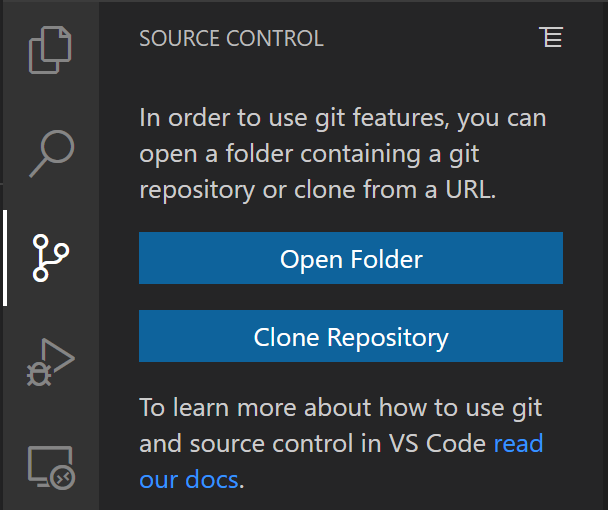The image size is (608, 510).
Task: Switch to the files icon in sidebar
Action: (51, 50)
